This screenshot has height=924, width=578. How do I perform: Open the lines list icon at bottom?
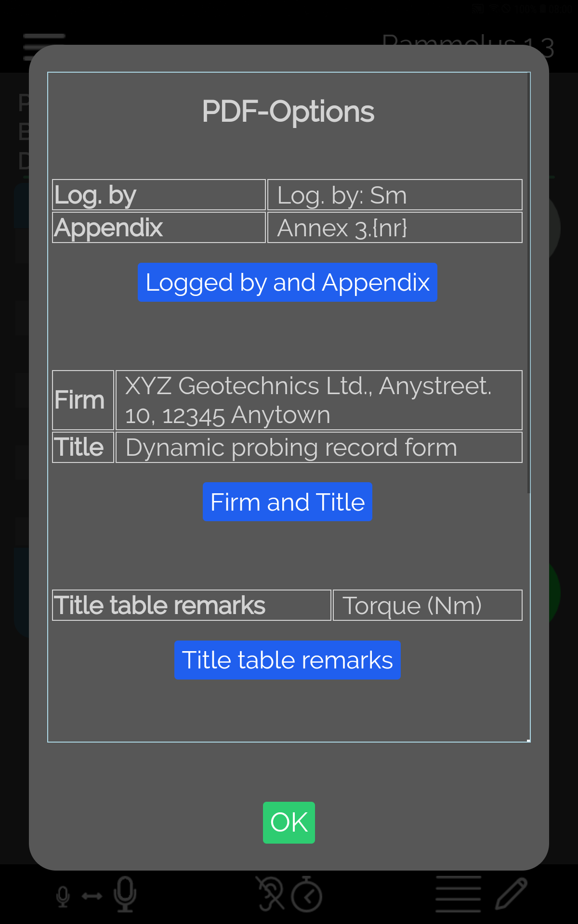point(458,894)
